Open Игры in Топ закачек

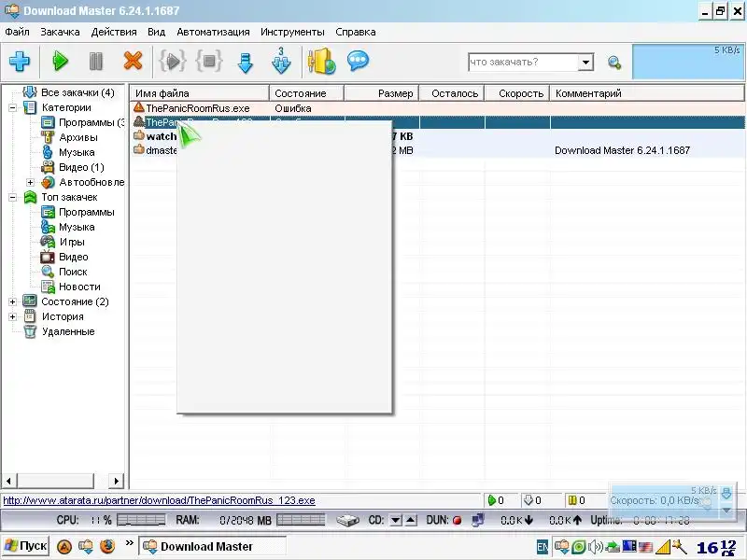(x=72, y=242)
